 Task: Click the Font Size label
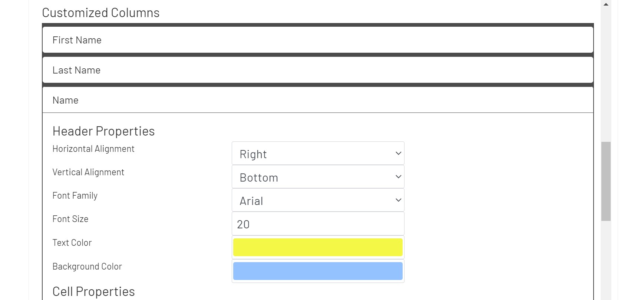tap(70, 219)
